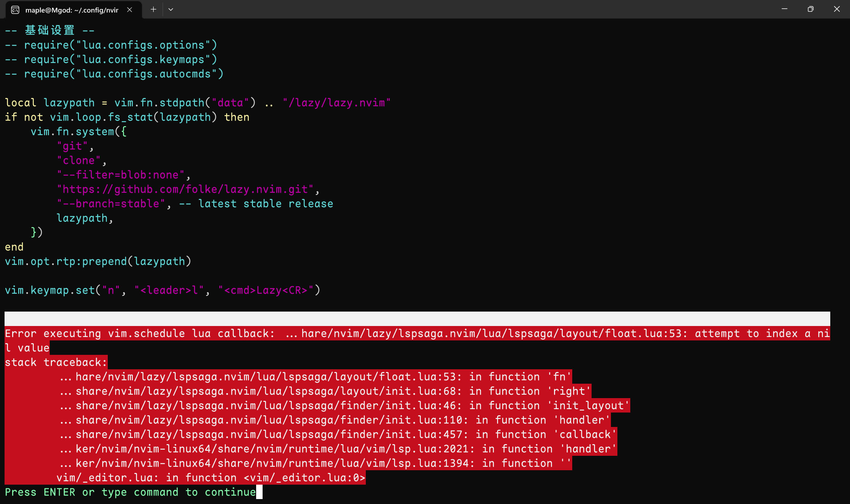Minimize the terminal window
Viewport: 850px width, 504px height.
(x=784, y=9)
